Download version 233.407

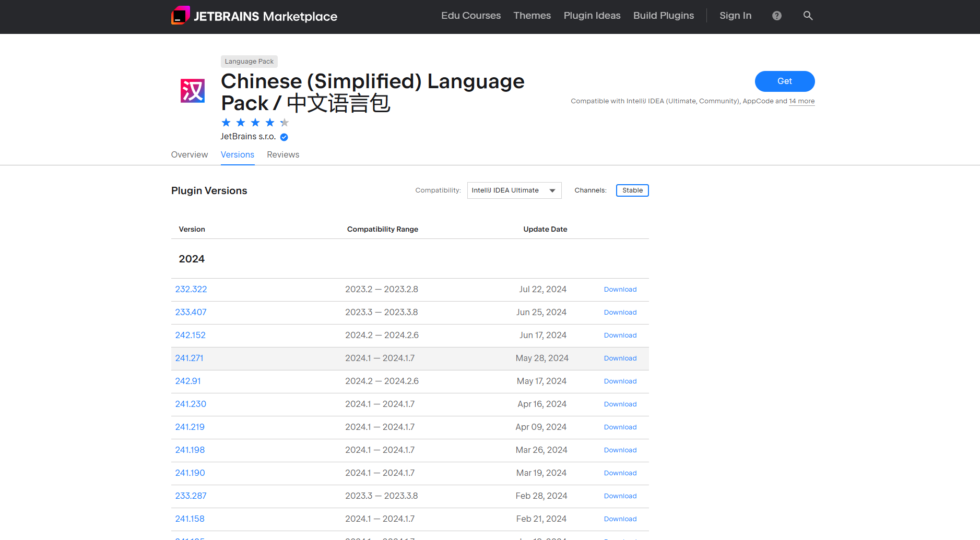point(620,313)
